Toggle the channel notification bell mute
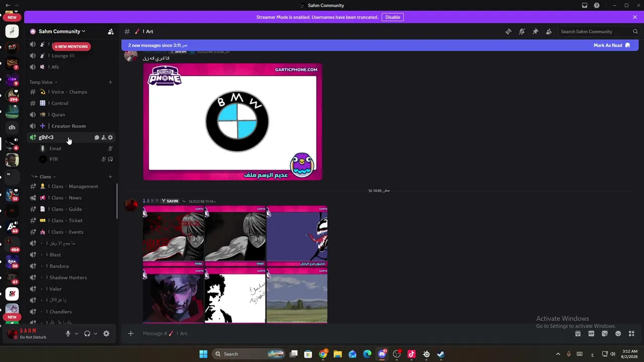The image size is (644, 362). point(522,31)
